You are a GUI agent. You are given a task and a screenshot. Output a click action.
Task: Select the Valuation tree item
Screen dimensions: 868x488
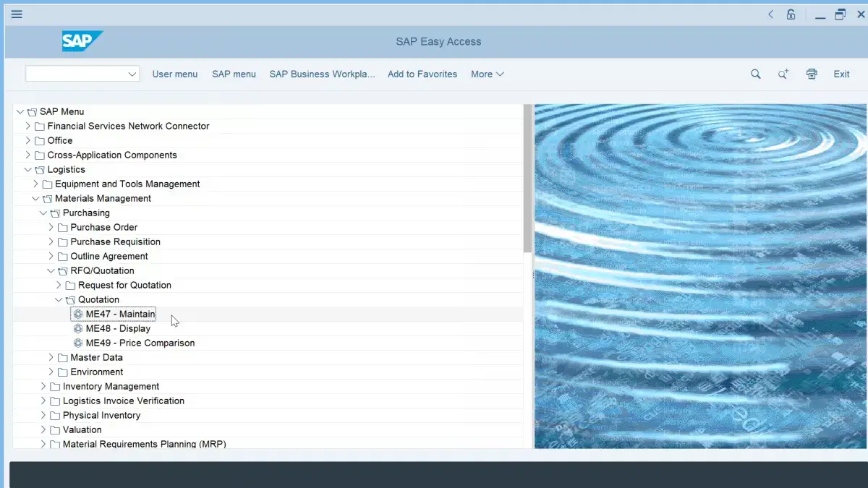82,429
